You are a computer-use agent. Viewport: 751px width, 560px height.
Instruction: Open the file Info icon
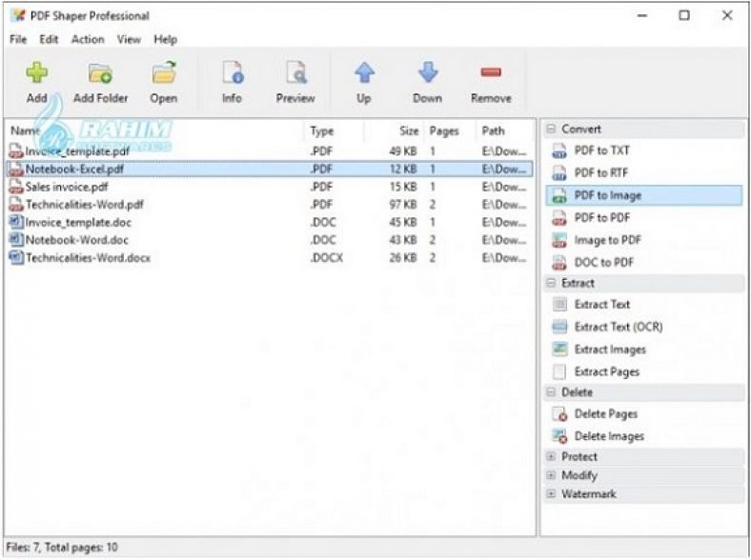click(x=233, y=72)
